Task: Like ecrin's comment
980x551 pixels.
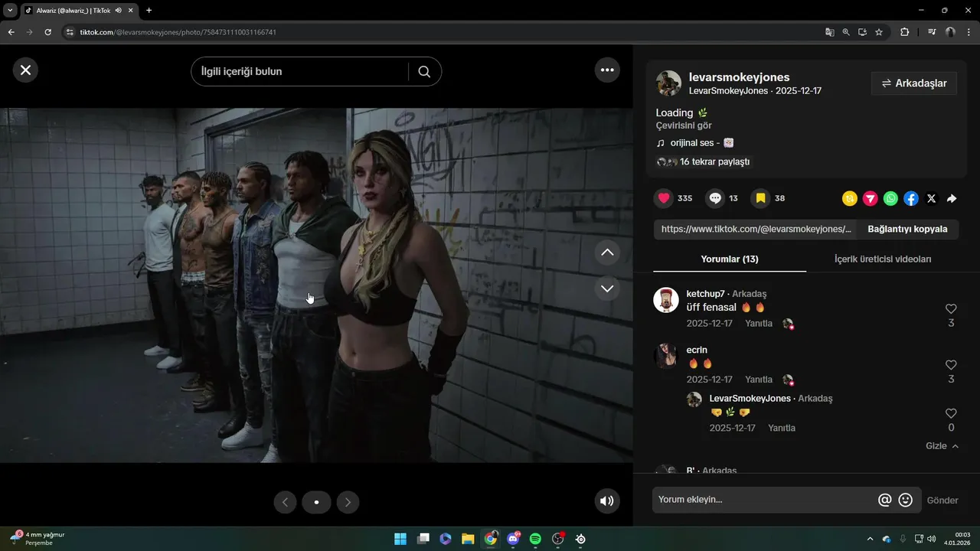Action: 951,365
